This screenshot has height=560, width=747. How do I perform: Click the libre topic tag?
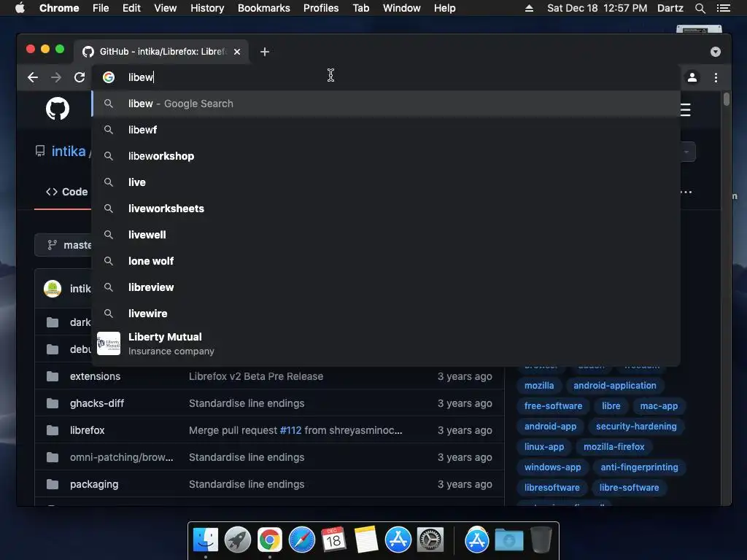pyautogui.click(x=611, y=405)
